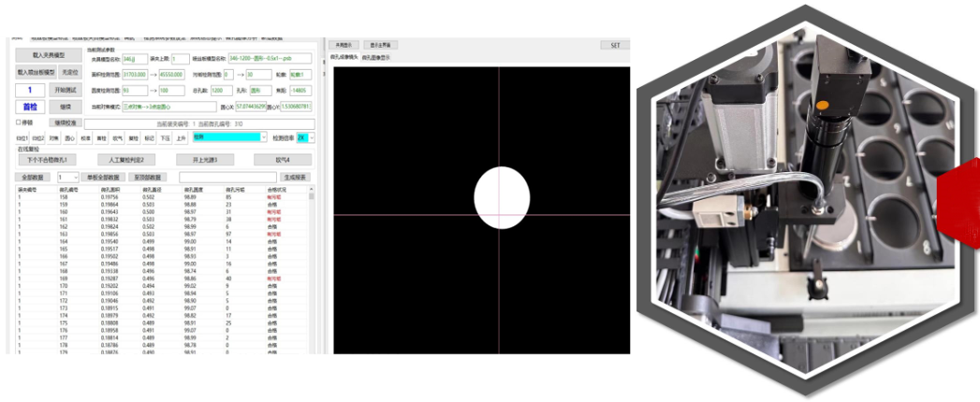The width and height of the screenshot is (980, 402).
Task: Open the cyan 检测 mode dropdown
Action: click(x=228, y=137)
